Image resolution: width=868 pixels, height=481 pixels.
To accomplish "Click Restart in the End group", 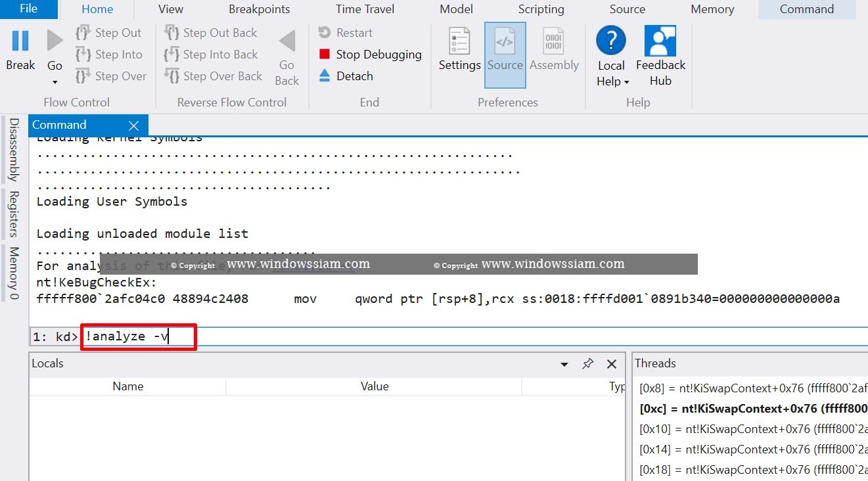I will (345, 33).
